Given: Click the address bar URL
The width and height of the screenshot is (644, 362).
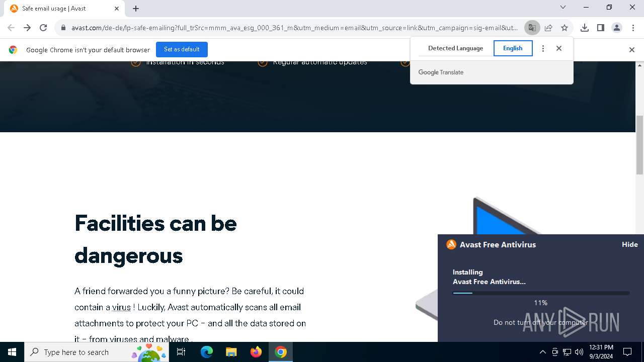Looking at the screenshot, I should (294, 28).
